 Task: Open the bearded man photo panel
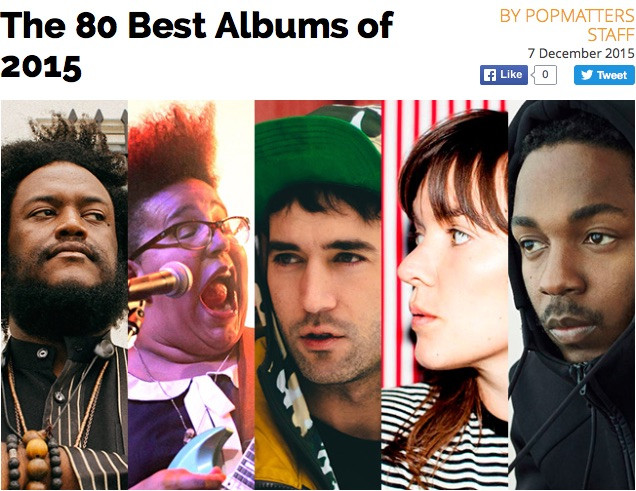click(64, 295)
